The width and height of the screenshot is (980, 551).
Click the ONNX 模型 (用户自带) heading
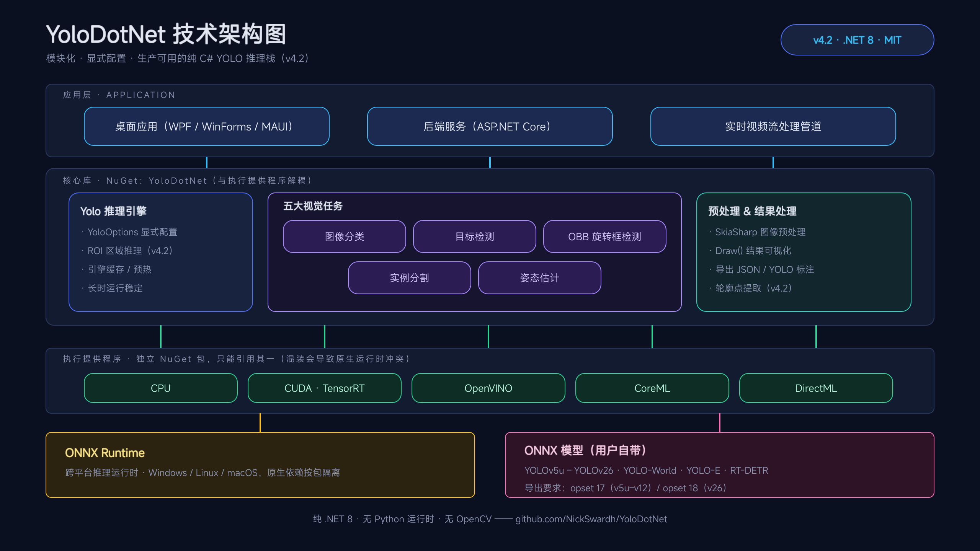(586, 450)
